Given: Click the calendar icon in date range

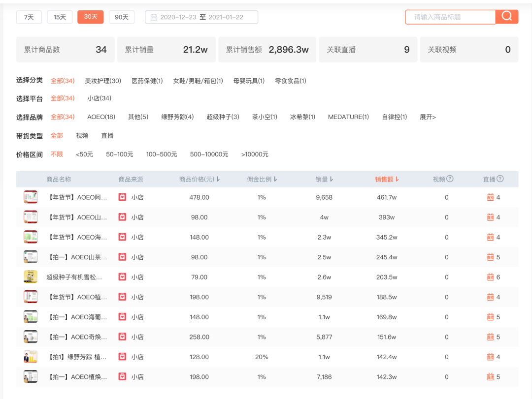Looking at the screenshot, I should click(154, 17).
